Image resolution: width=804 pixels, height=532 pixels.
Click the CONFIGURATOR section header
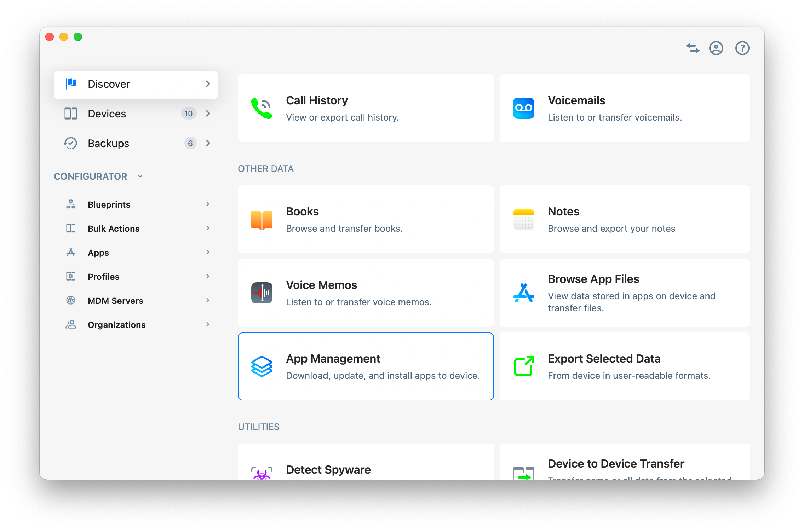[x=90, y=177]
